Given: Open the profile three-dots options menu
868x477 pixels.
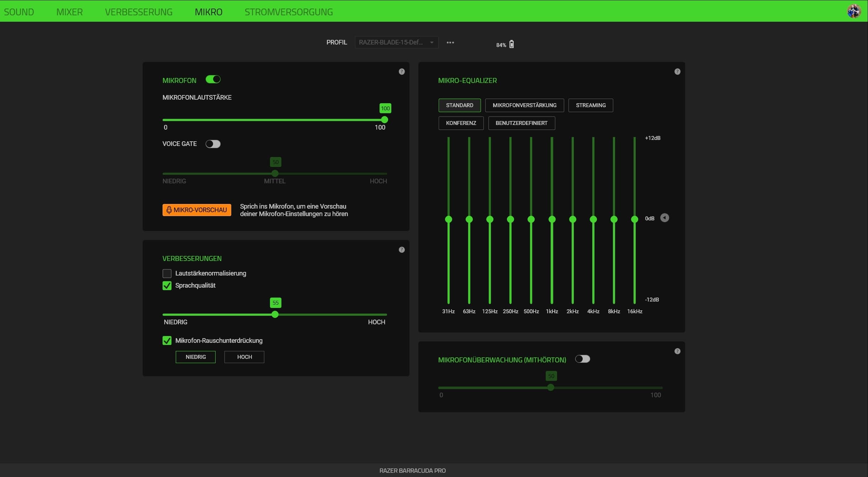Looking at the screenshot, I should [450, 42].
